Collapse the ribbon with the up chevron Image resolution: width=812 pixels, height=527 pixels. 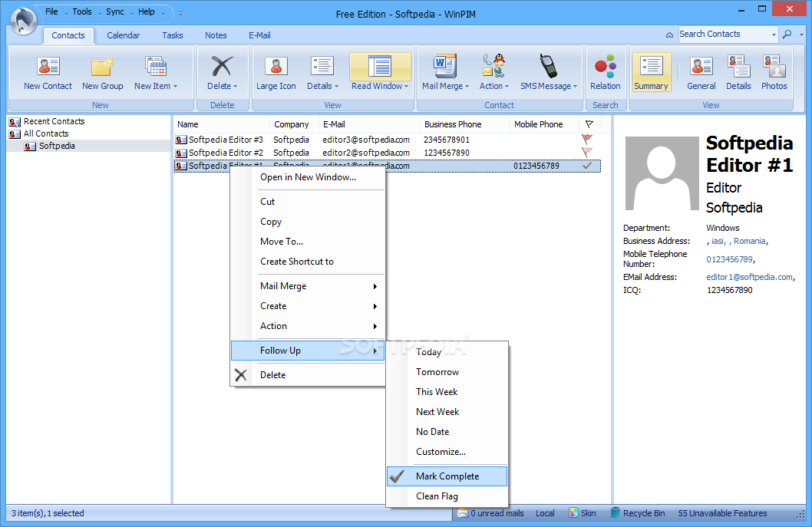pos(669,35)
